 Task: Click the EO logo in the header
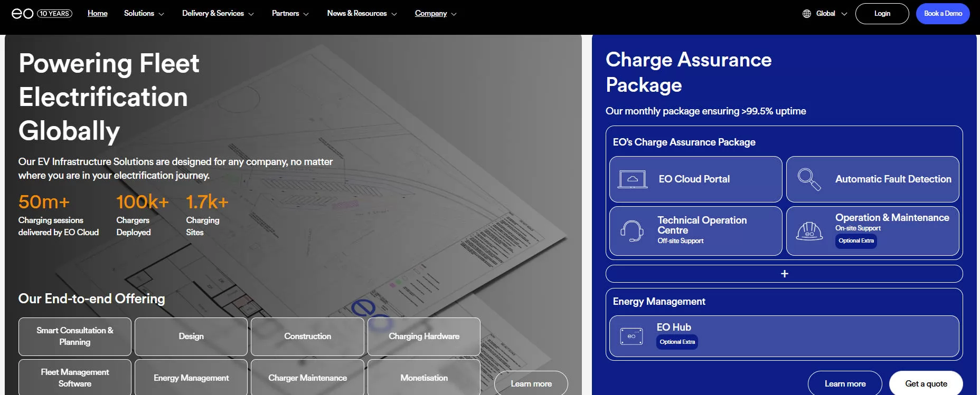tap(23, 14)
